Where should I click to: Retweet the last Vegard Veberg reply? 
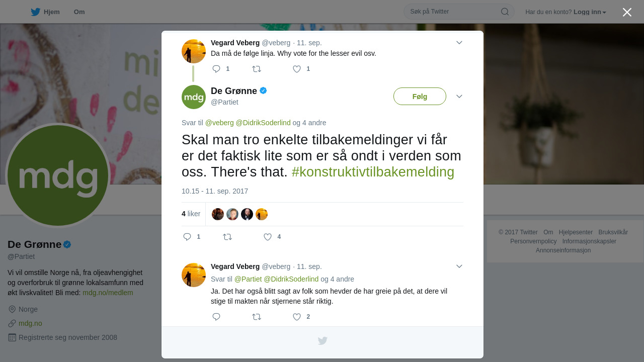click(x=257, y=317)
